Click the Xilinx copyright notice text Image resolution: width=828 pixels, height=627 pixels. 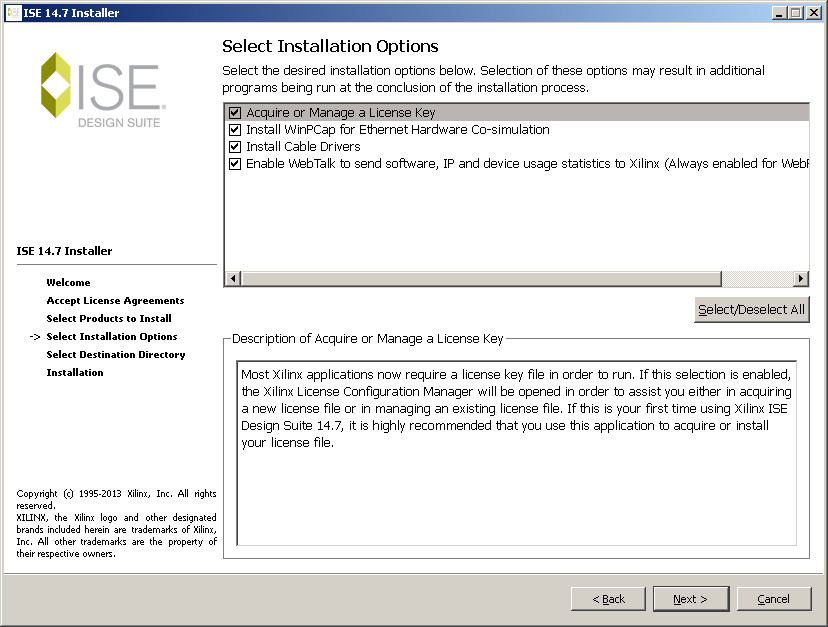click(116, 523)
